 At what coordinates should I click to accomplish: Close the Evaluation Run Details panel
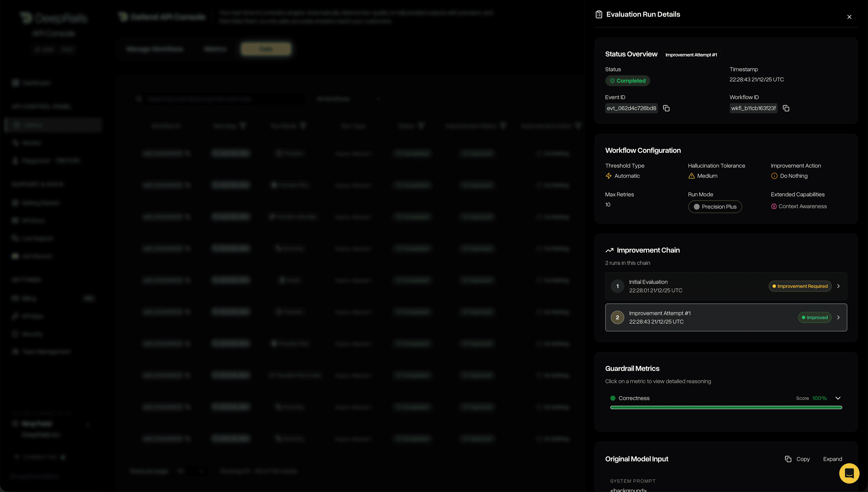point(849,16)
